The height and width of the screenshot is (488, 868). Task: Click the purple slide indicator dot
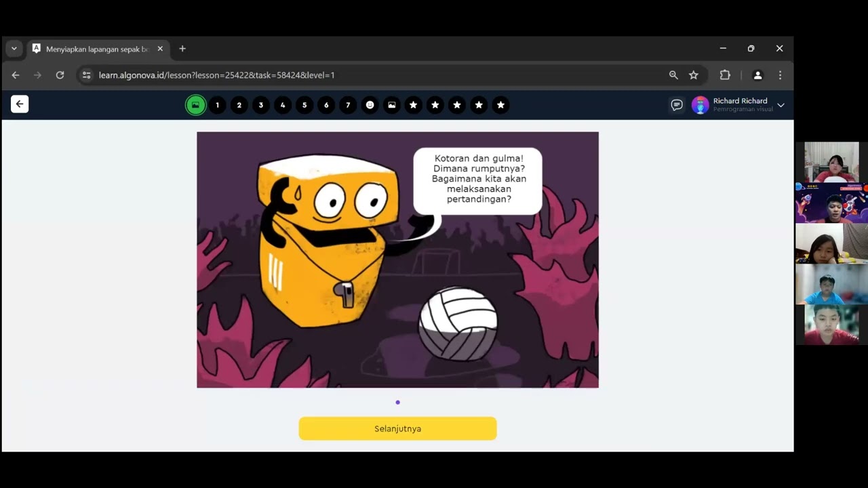(397, 403)
